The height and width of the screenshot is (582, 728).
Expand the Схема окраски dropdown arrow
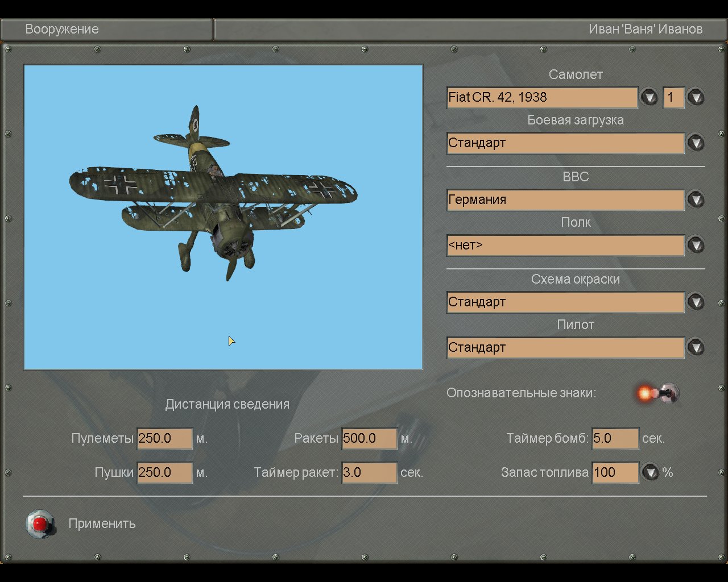(696, 302)
